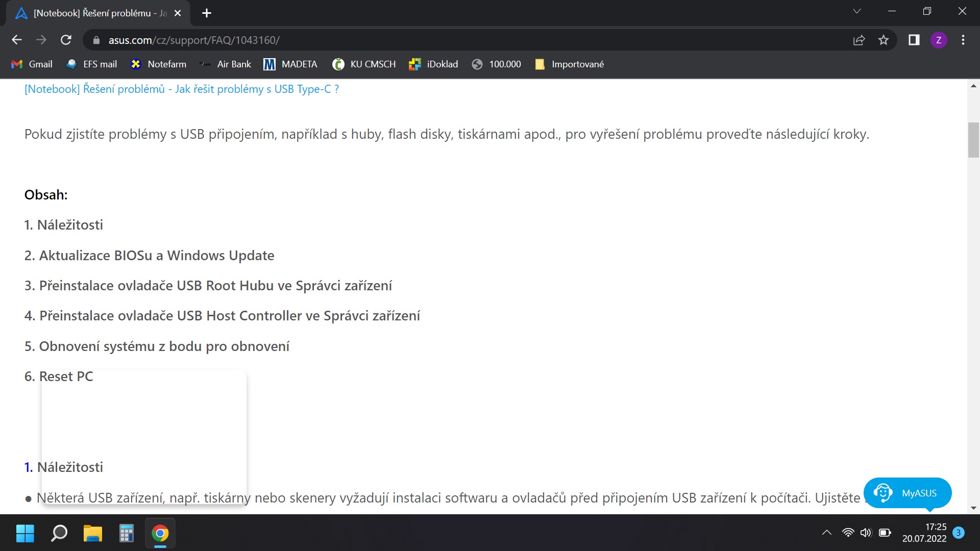The image size is (980, 551).
Task: Click USB Type-C troubleshooting link
Action: 182,89
